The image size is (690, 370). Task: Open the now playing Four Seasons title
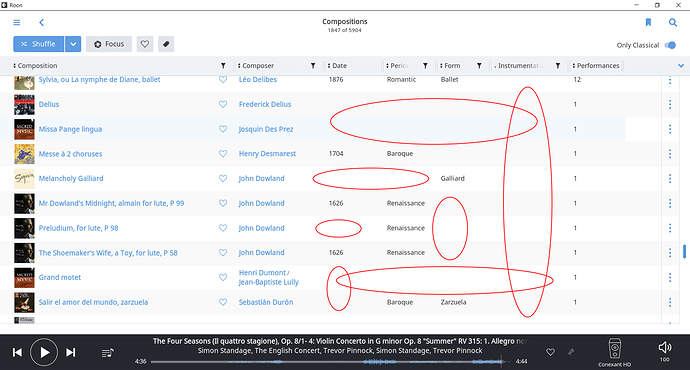click(340, 341)
